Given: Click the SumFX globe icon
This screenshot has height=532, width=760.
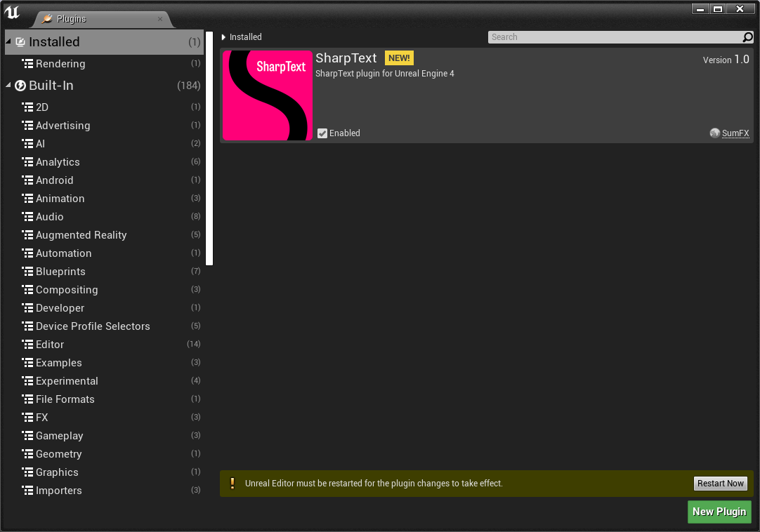Looking at the screenshot, I should tap(714, 133).
